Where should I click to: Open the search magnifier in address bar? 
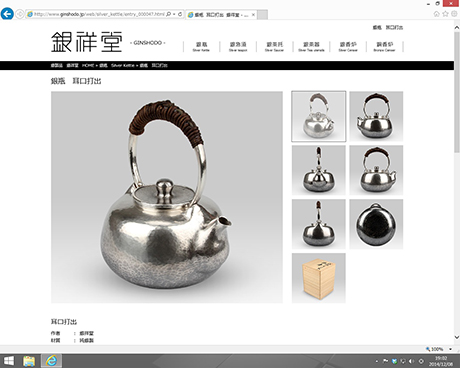coord(169,14)
